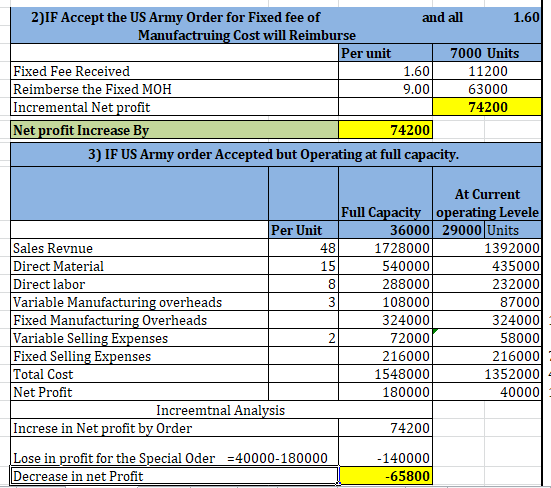
Task: Click the 'Decrease in net Profit' label cell
Action: coord(174,476)
